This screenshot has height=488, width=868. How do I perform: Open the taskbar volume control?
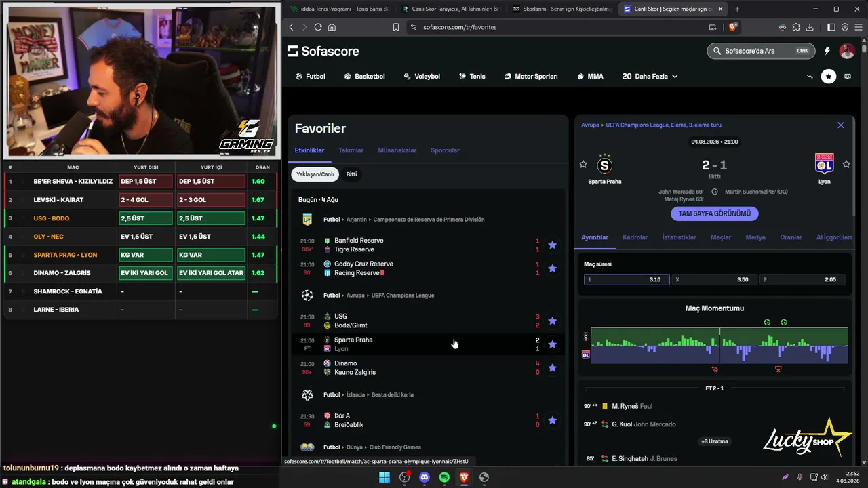(824, 477)
